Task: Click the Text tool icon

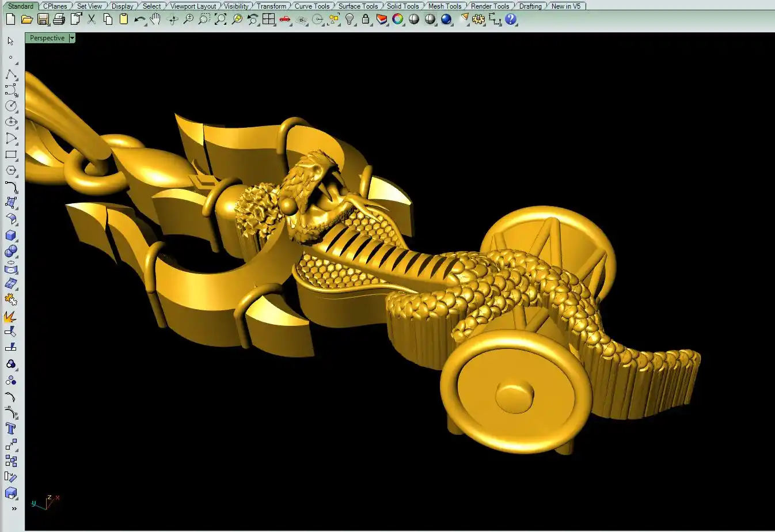Action: pyautogui.click(x=11, y=428)
